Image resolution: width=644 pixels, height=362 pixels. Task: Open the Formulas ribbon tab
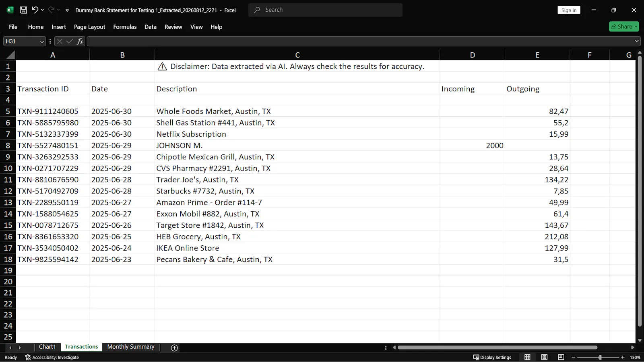pyautogui.click(x=125, y=27)
